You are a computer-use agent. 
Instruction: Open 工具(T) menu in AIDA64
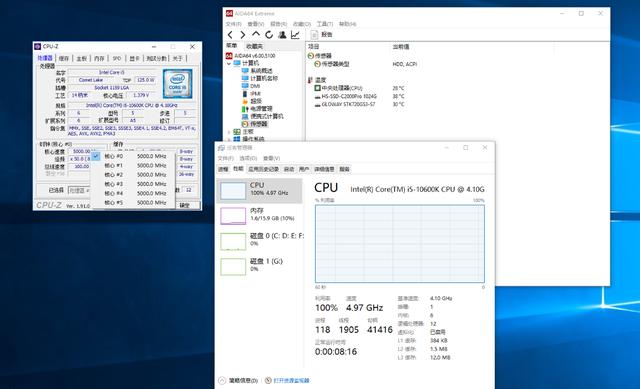325,24
